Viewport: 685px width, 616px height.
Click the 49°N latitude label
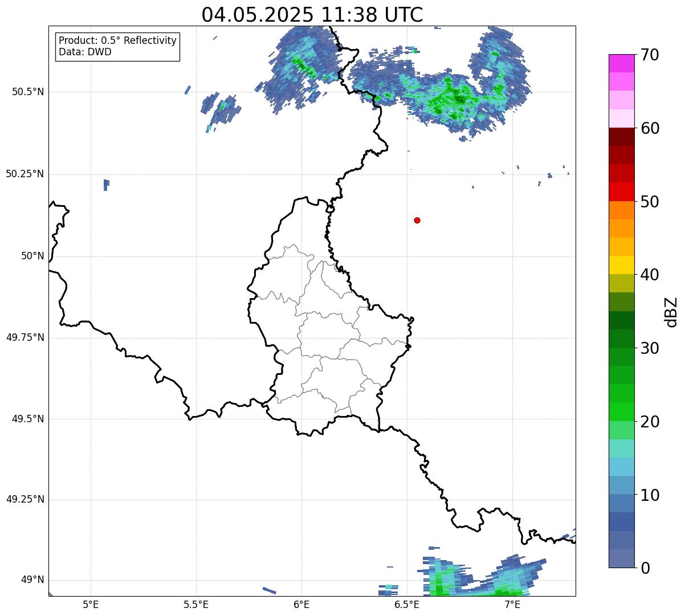[x=32, y=580]
